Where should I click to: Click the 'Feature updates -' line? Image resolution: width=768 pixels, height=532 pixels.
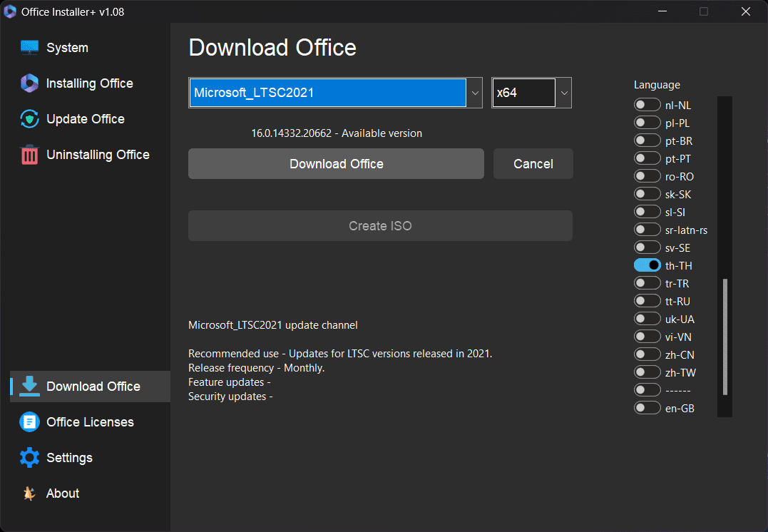point(230,382)
